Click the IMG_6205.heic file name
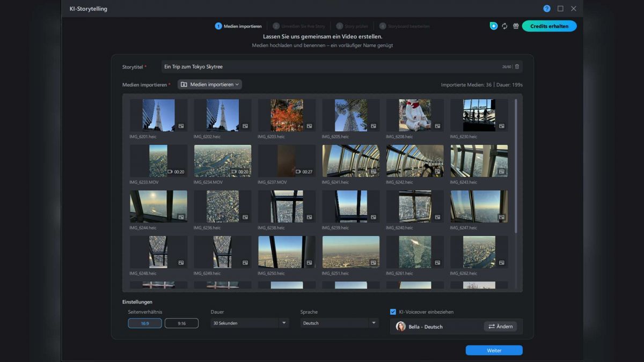 click(335, 137)
